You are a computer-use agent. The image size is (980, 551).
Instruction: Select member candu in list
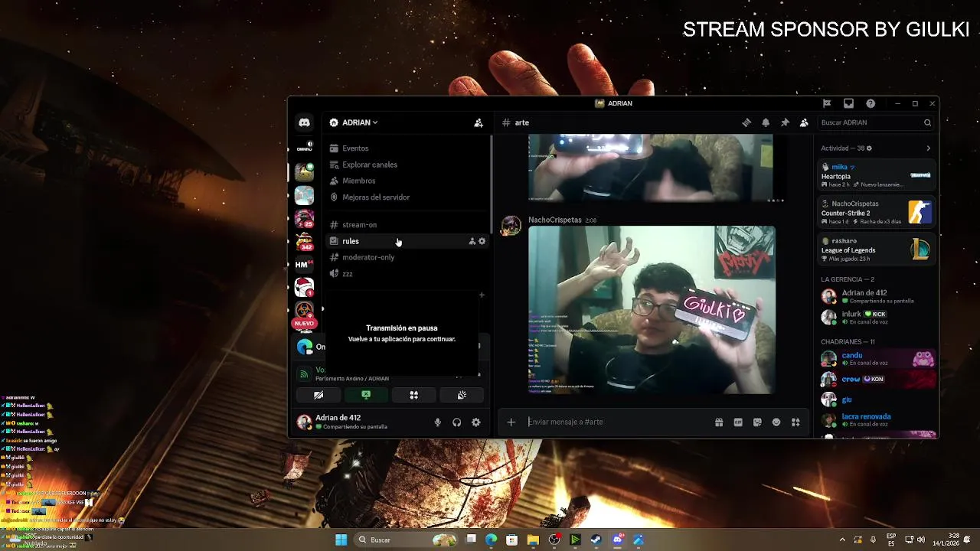pos(876,358)
